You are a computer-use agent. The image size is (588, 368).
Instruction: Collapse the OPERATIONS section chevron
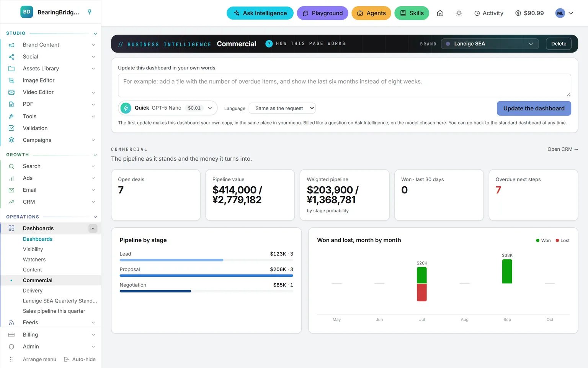pos(95,217)
